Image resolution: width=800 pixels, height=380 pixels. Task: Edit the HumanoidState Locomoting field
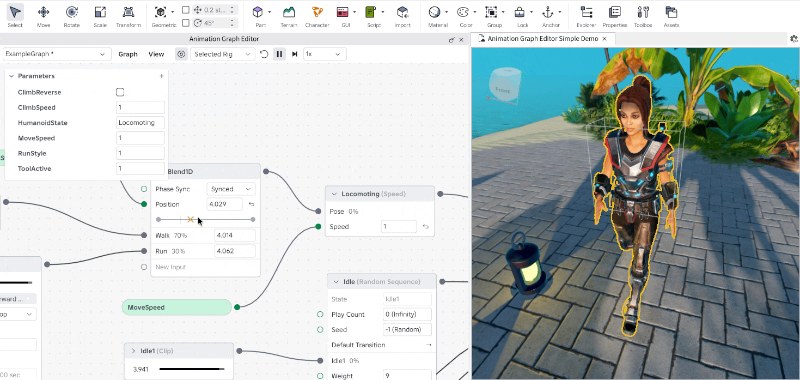tap(140, 123)
